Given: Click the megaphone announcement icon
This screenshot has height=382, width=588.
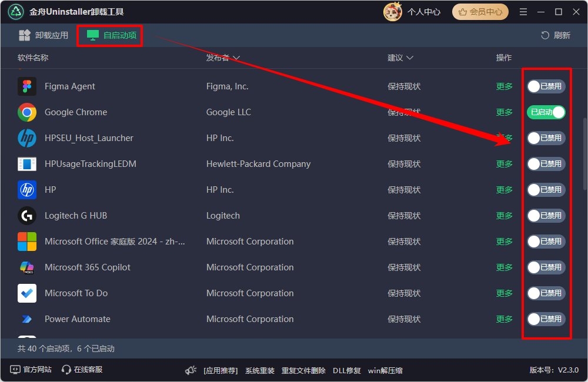Looking at the screenshot, I should 191,370.
